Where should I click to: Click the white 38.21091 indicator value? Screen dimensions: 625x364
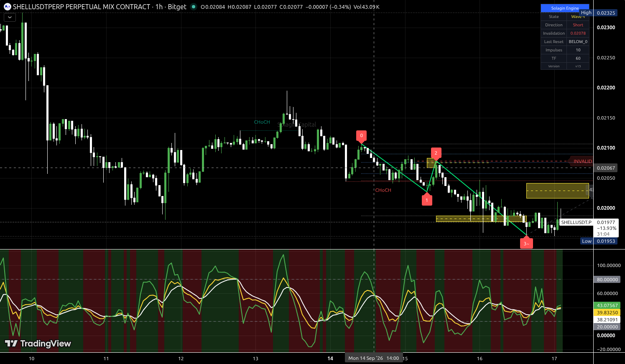pos(607,320)
